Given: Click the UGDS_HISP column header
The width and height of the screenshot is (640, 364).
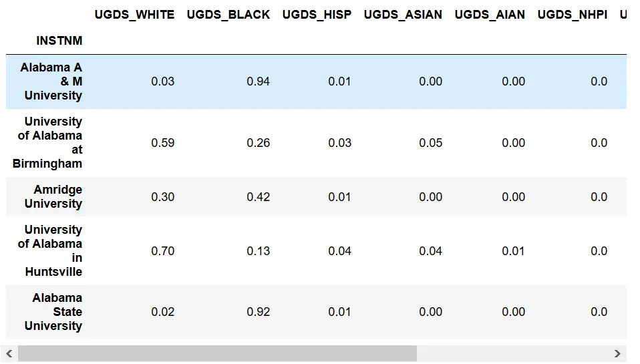Looking at the screenshot, I should (317, 14).
